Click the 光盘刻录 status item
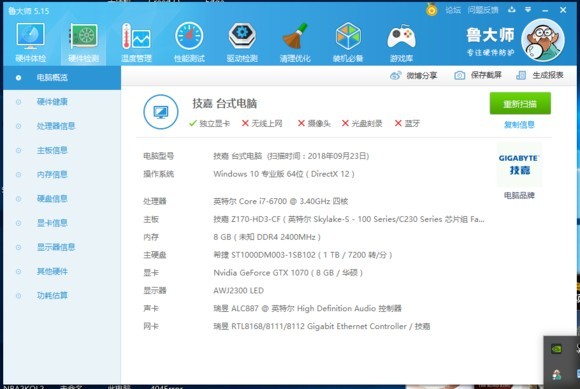The width and height of the screenshot is (580, 389). pos(362,124)
